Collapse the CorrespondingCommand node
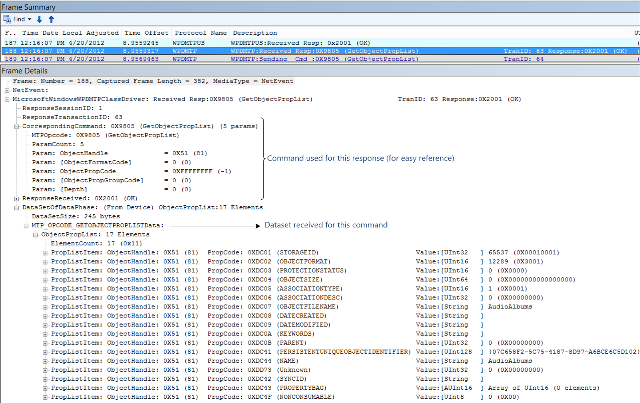Viewport: 640px width, 403px height. 16,127
